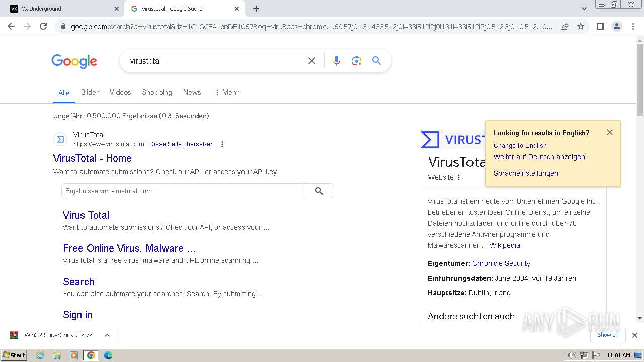The width and height of the screenshot is (644, 362).
Task: Reload the current page
Action: coord(43,26)
